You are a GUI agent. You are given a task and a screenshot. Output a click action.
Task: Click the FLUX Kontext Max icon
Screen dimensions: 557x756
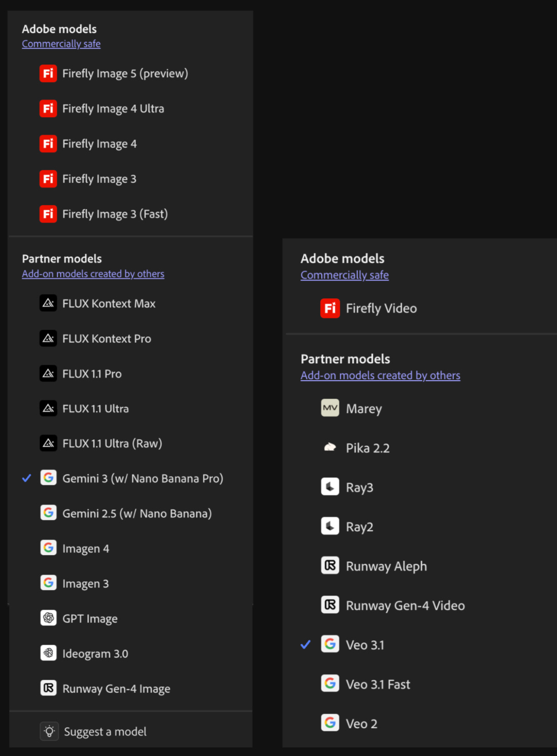[48, 303]
